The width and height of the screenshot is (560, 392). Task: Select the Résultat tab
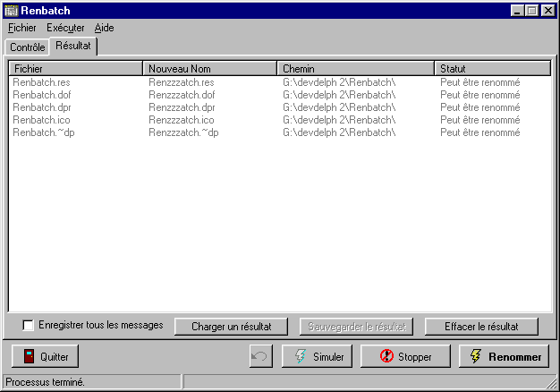[x=73, y=45]
